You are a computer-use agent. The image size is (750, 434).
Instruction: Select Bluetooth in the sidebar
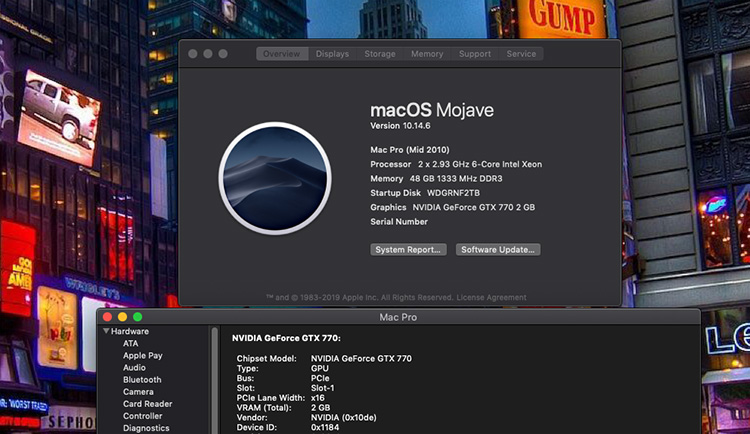click(142, 379)
